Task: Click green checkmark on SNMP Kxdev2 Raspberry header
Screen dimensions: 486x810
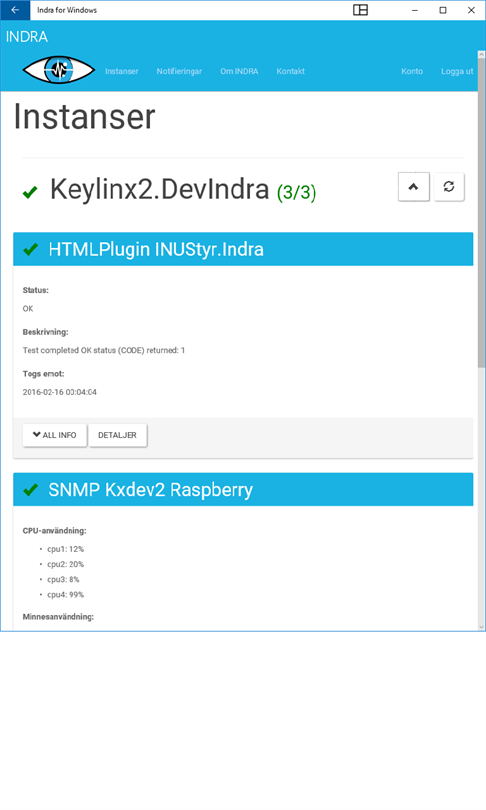Action: click(x=31, y=490)
